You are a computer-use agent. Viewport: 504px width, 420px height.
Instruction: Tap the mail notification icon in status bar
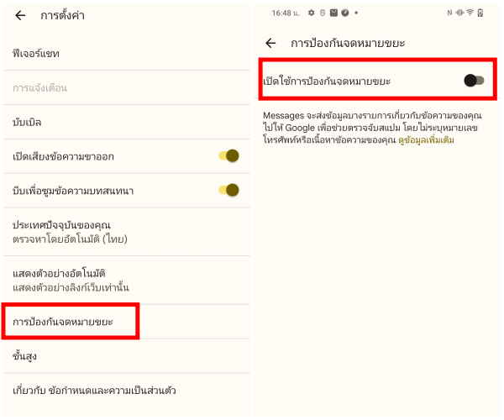(333, 13)
